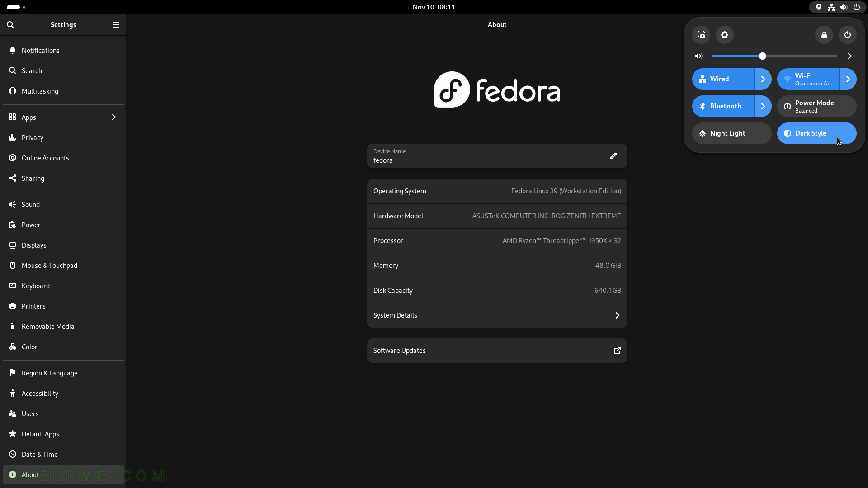Click the Operating System row
The height and width of the screenshot is (488, 868).
pos(497,191)
